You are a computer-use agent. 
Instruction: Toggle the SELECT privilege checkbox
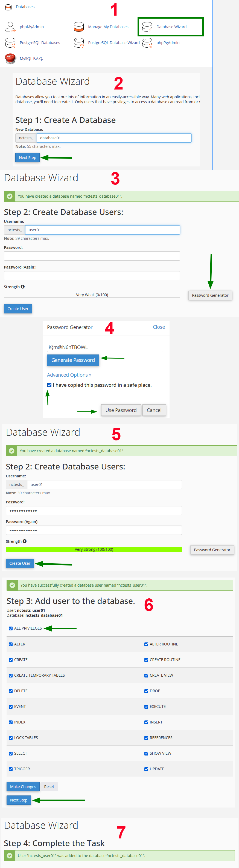11,753
